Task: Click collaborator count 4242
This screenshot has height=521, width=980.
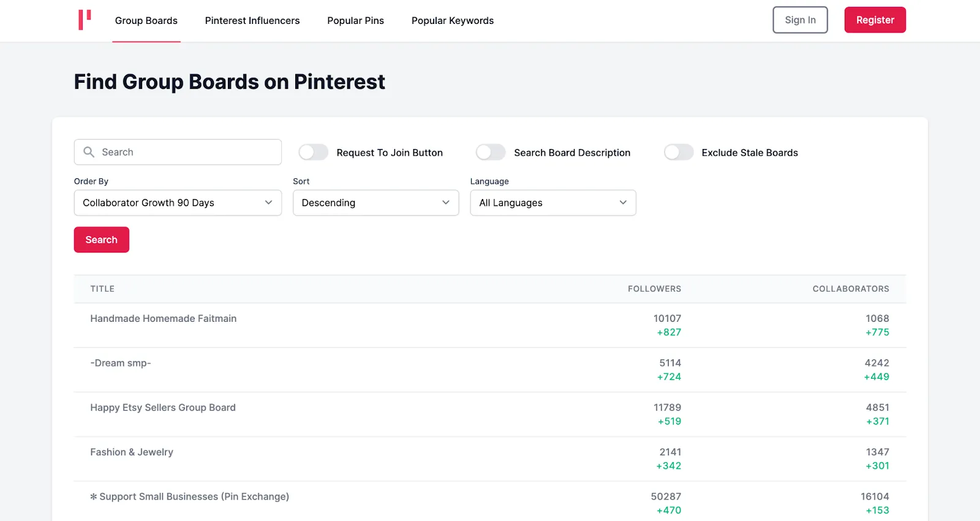Action: tap(877, 363)
